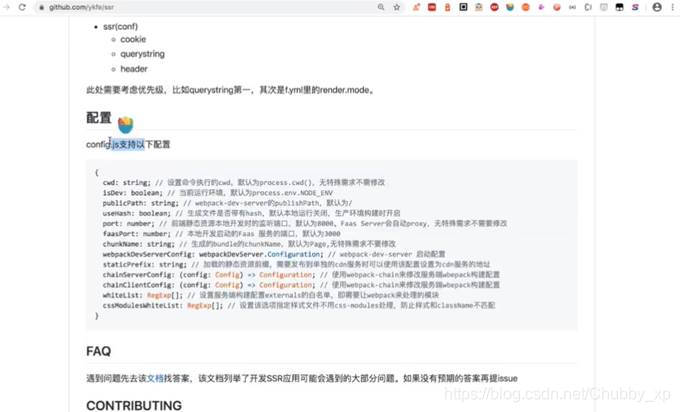Open the 文档 link in the FAQ section

click(155, 379)
